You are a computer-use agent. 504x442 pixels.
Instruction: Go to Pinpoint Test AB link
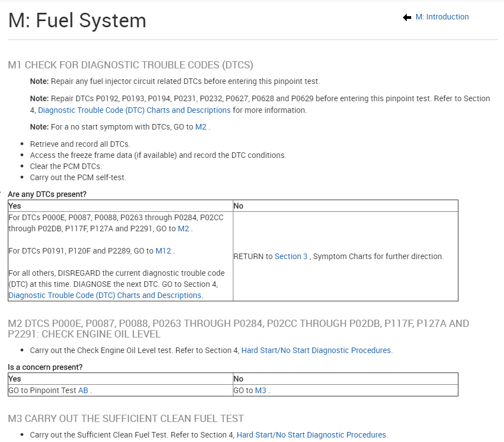point(83,390)
